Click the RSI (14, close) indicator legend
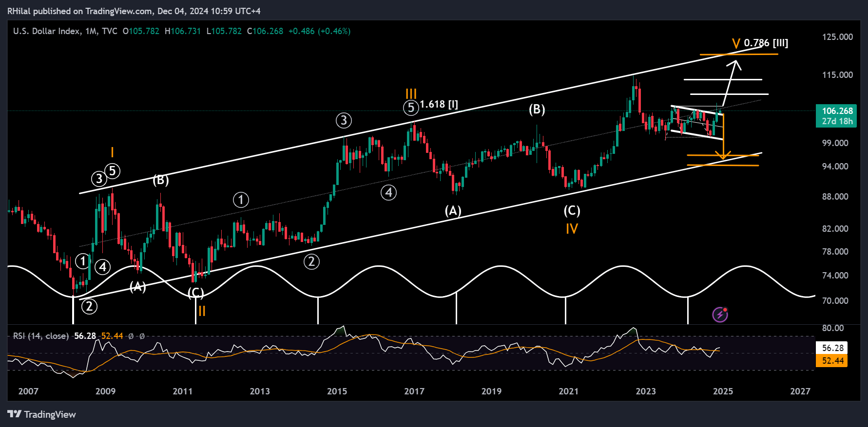This screenshot has width=868, height=427. [41, 336]
